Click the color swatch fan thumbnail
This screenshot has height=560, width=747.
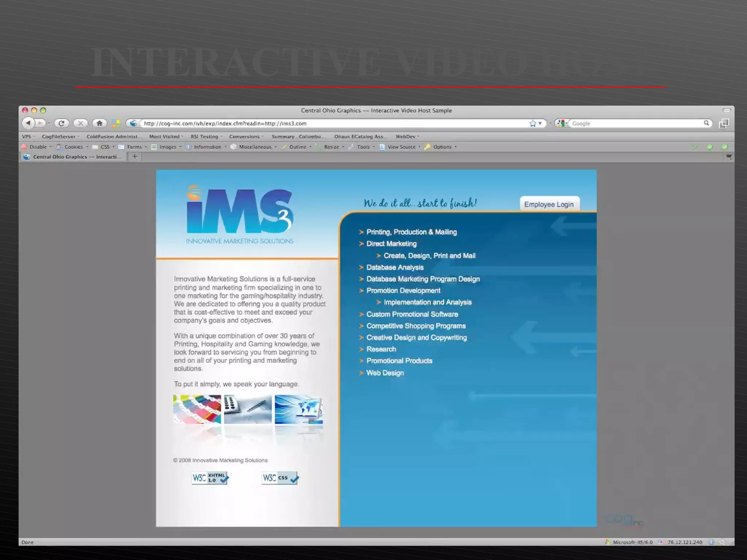(x=197, y=409)
